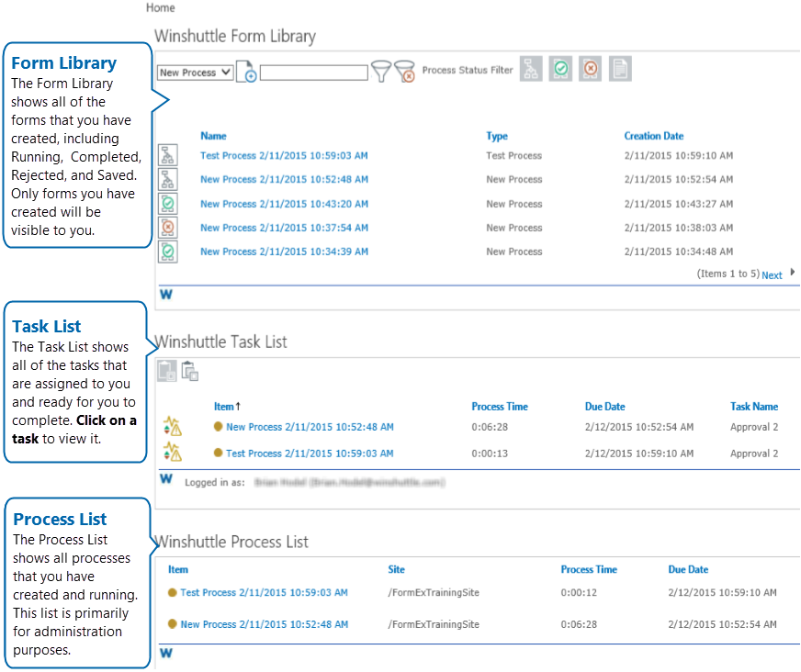
Task: Click status dot of New Process in Process List
Action: click(x=172, y=623)
